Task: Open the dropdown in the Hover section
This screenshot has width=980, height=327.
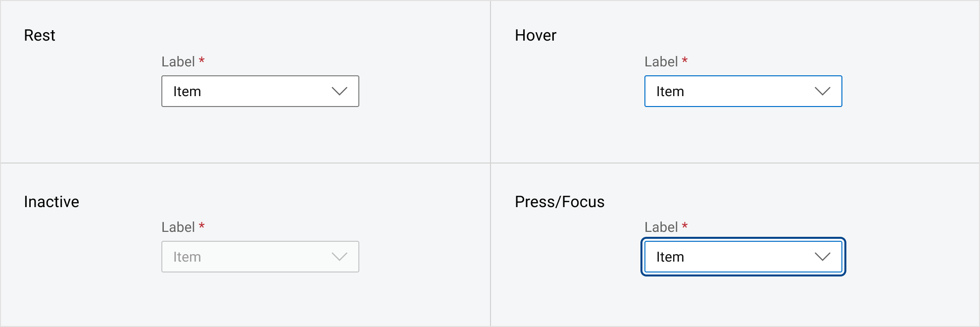Action: tap(742, 91)
